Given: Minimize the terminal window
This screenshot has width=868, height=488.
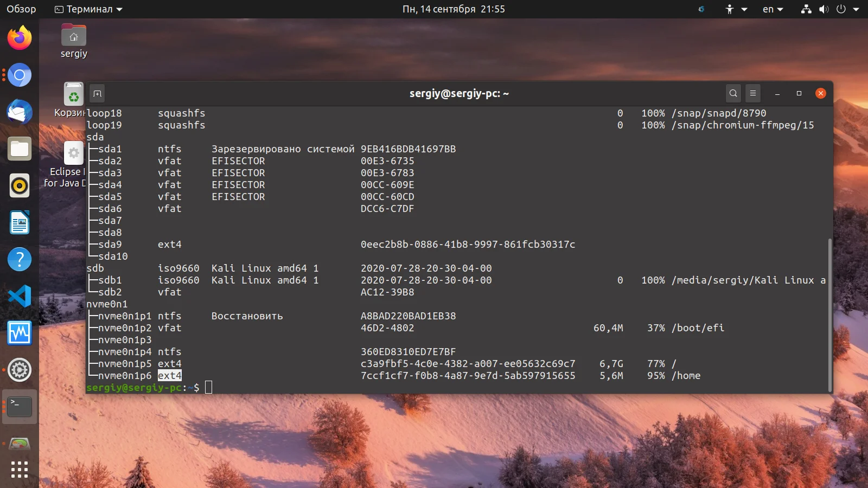Looking at the screenshot, I should (x=777, y=94).
